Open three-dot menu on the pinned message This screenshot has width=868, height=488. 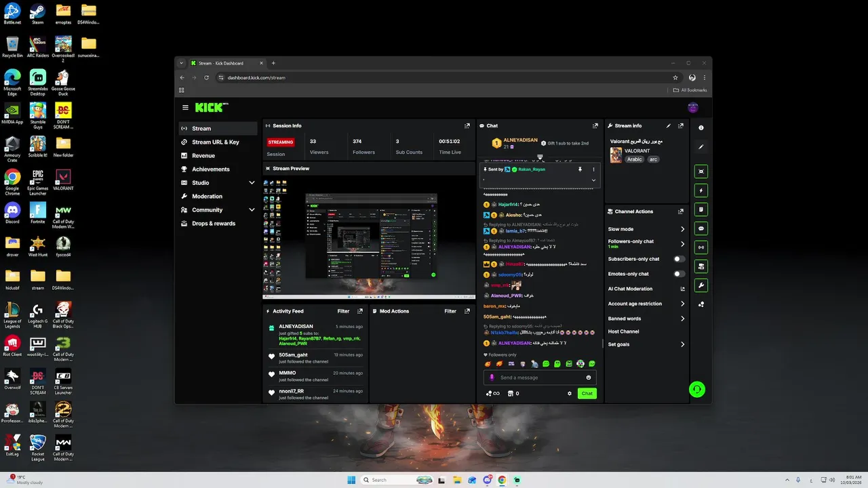tap(593, 169)
